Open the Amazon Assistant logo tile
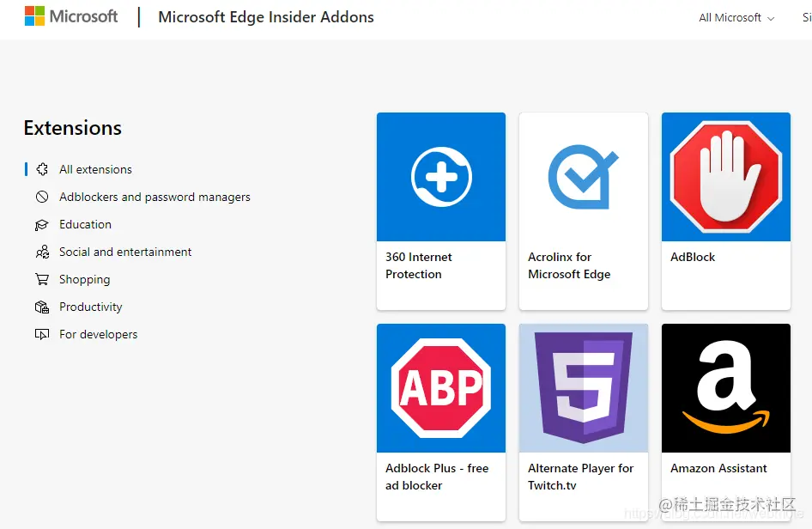The width and height of the screenshot is (812, 529). [x=726, y=388]
